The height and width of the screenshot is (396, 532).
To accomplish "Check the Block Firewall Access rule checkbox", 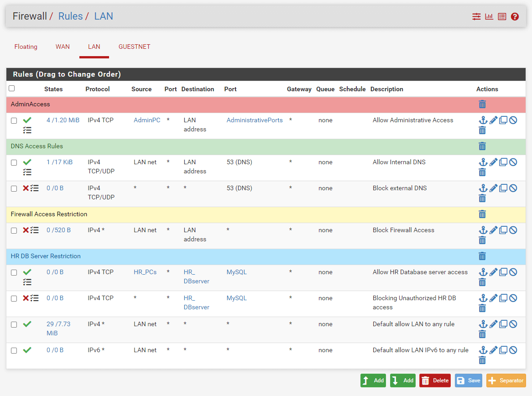I will pyautogui.click(x=14, y=230).
